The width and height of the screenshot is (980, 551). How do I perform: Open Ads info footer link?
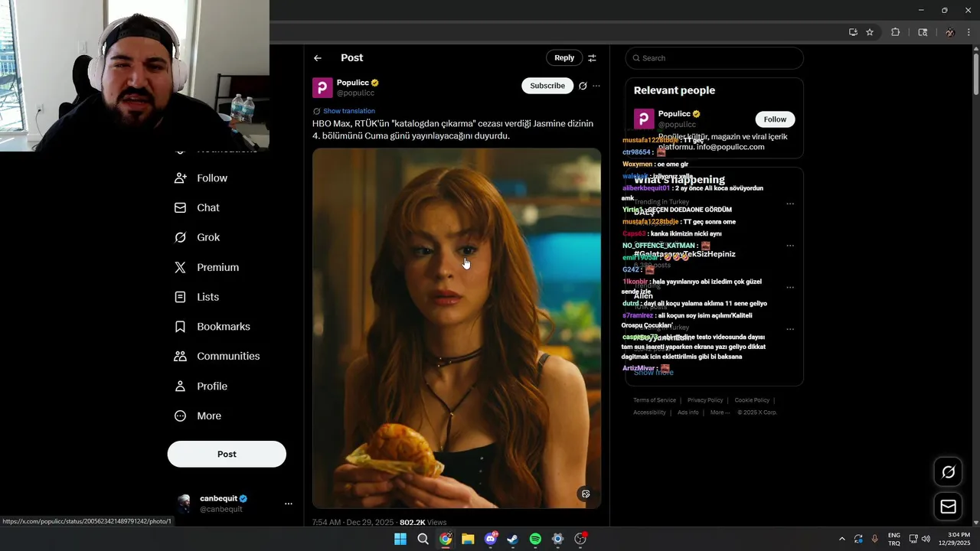click(688, 412)
